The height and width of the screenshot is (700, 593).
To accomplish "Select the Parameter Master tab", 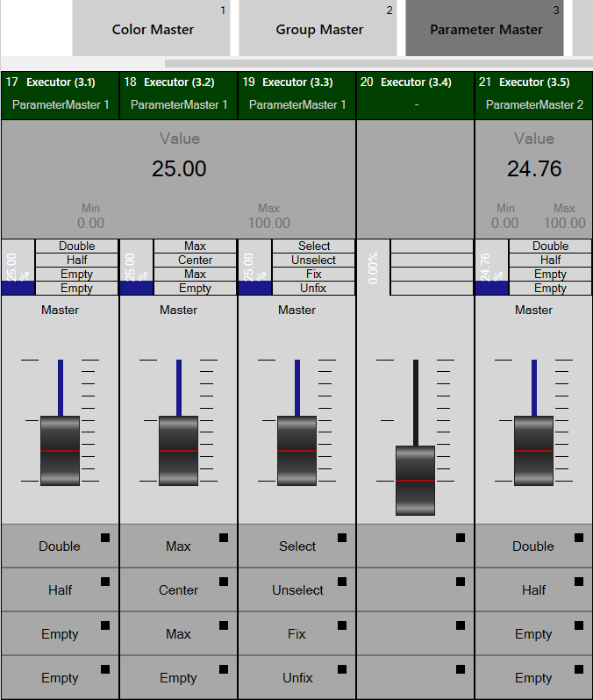I will pyautogui.click(x=485, y=29).
